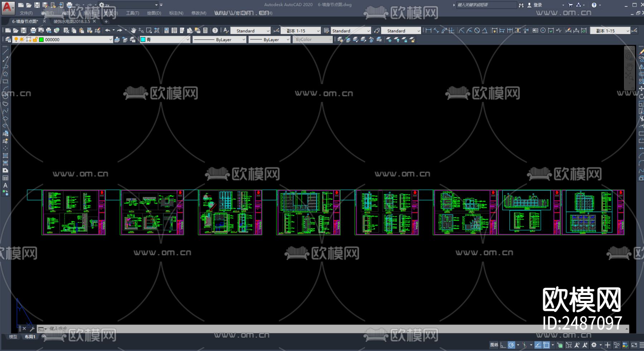
Task: Click the Save icon in Quick Access toolbar
Action: point(37,5)
